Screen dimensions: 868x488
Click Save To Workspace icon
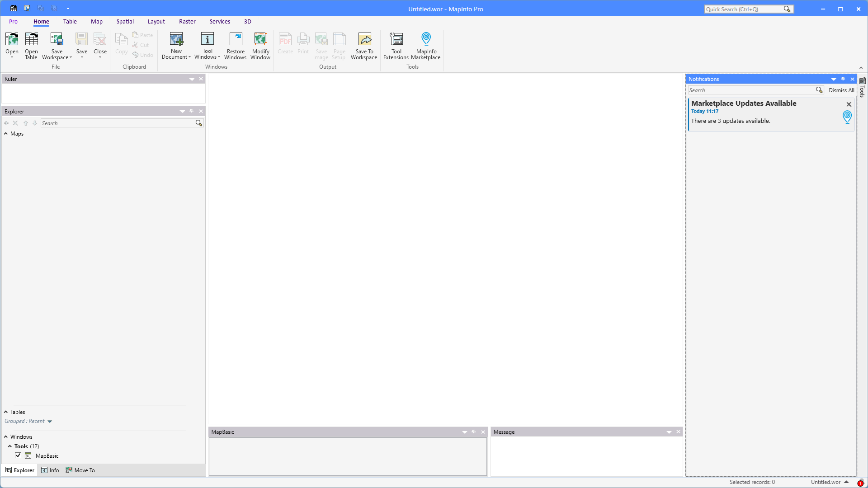pyautogui.click(x=364, y=40)
